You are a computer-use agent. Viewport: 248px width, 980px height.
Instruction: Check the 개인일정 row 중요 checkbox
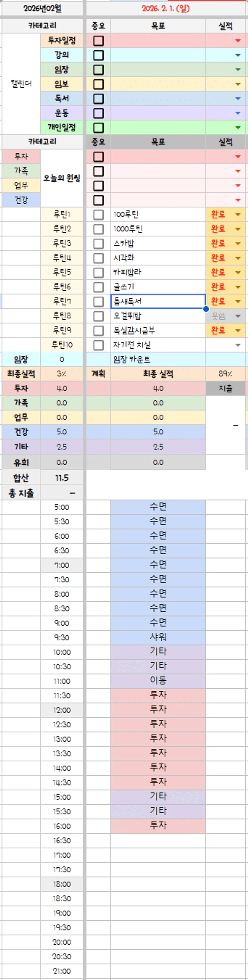coord(98,127)
